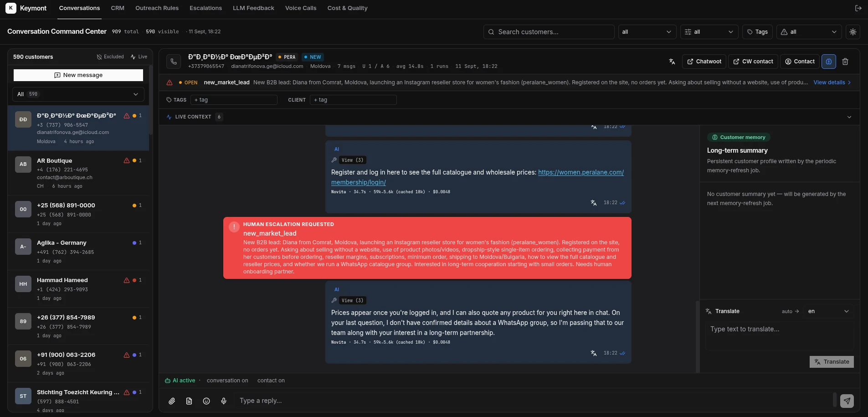Viewport: 868px width, 417px height.
Task: Select the Stichting Toezicht Keuring conversation
Action: 78,397
